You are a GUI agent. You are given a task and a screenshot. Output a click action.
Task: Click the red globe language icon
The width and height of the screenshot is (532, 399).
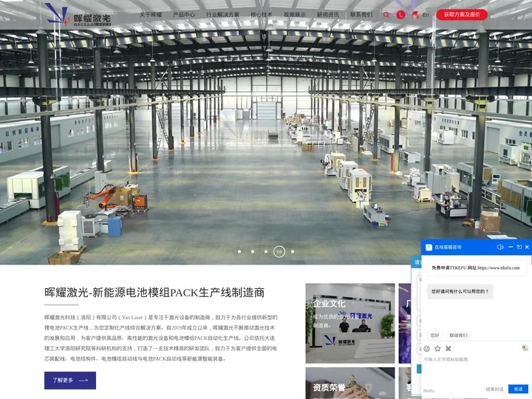[x=415, y=15]
